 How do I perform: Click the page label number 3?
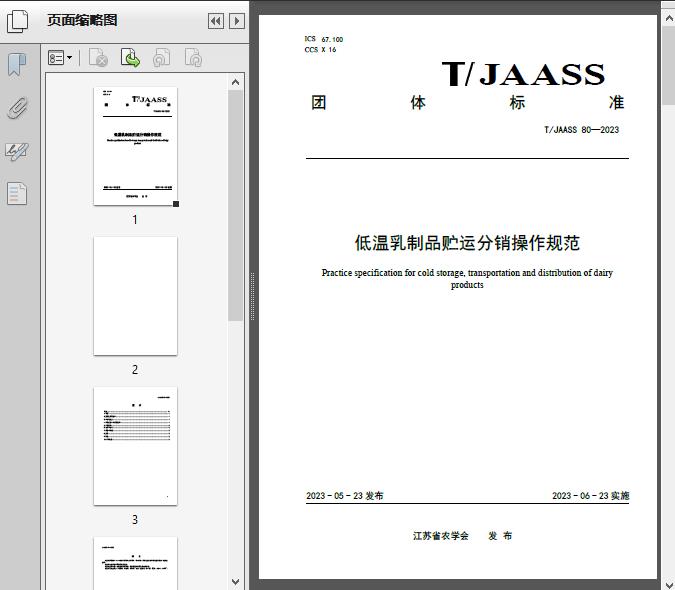pyautogui.click(x=135, y=520)
